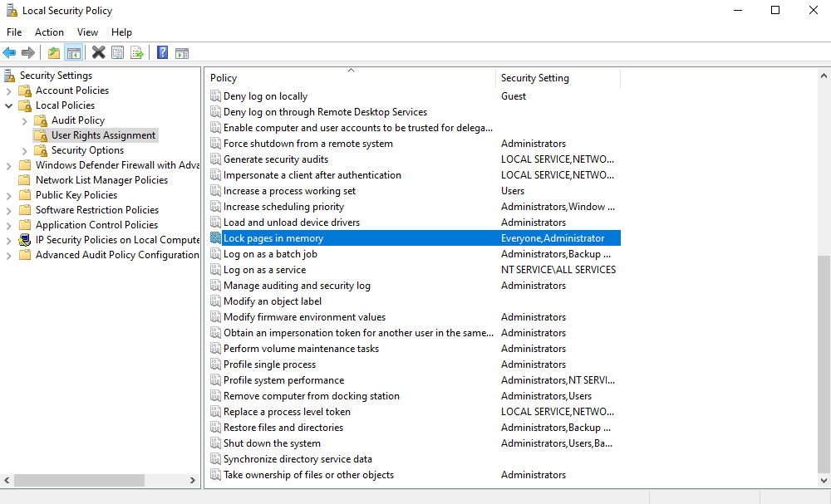Click the tree pane horizontal scrollbar thumb
The image size is (831, 504).
click(x=79, y=480)
